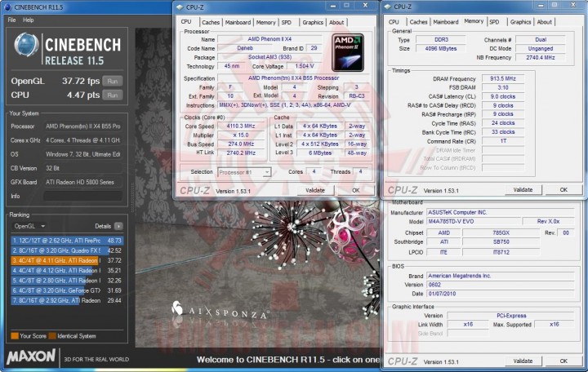Select ranking row 8C/16T @ 3.20 GHz Quadro
The height and width of the screenshot is (372, 588).
point(67,250)
